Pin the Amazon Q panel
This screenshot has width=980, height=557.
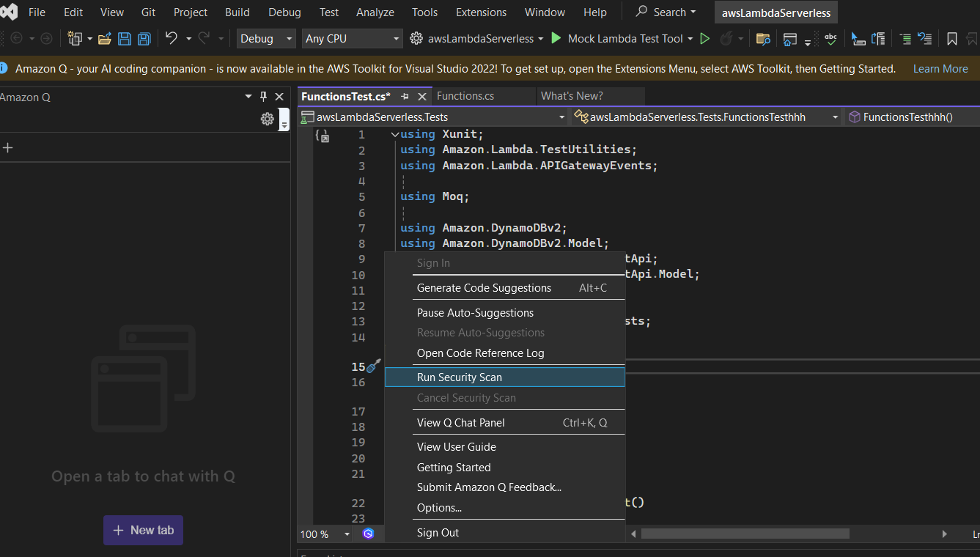(264, 96)
